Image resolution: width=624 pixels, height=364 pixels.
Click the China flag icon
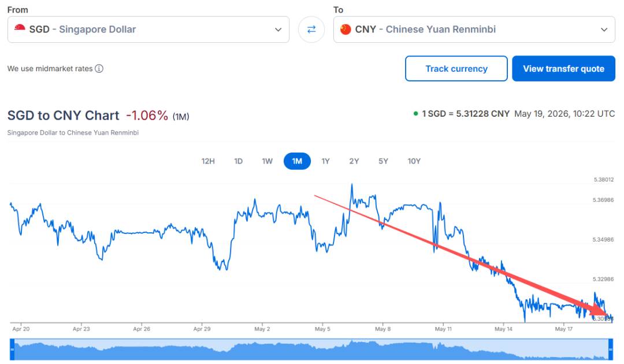pos(346,29)
